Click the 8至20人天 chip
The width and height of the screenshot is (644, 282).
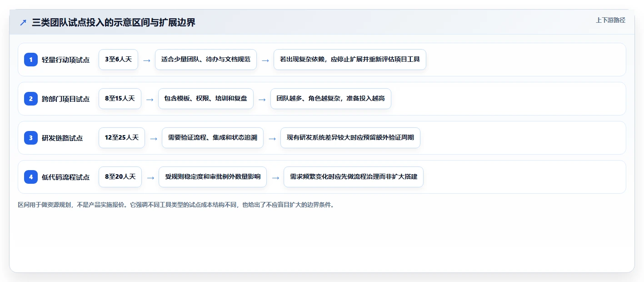pyautogui.click(x=120, y=177)
